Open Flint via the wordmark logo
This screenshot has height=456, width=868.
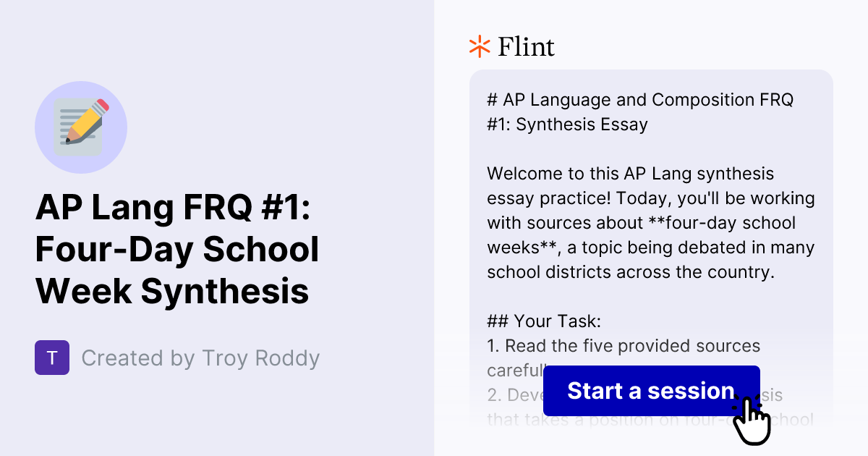coord(526,46)
